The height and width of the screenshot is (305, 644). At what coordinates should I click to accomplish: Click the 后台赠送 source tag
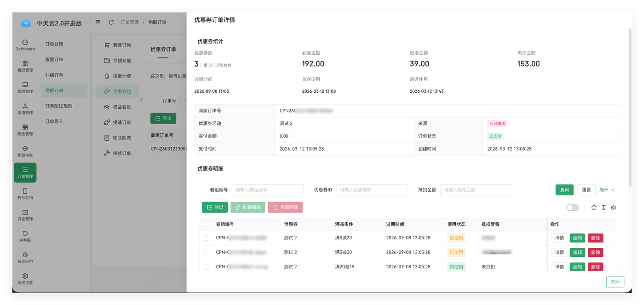(x=497, y=124)
